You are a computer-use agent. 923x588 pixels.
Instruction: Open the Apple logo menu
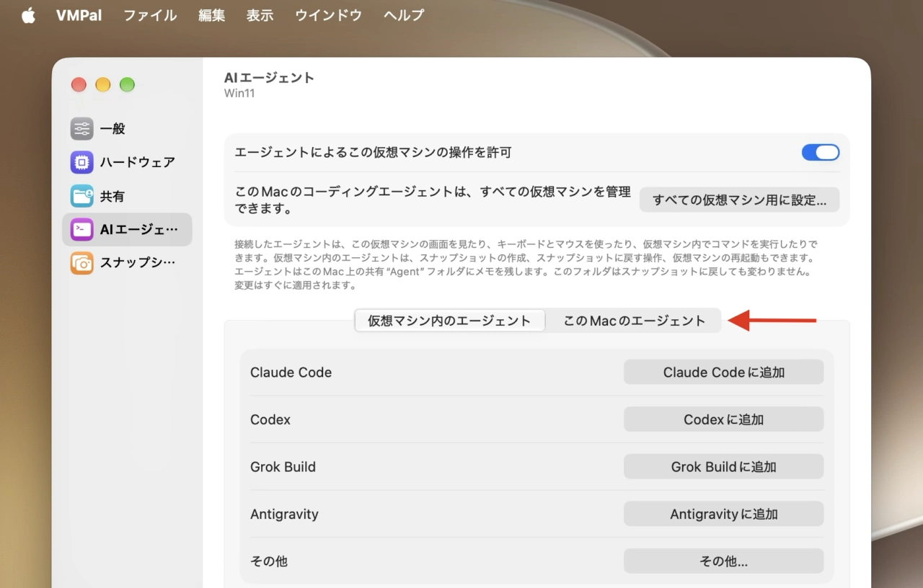point(29,15)
